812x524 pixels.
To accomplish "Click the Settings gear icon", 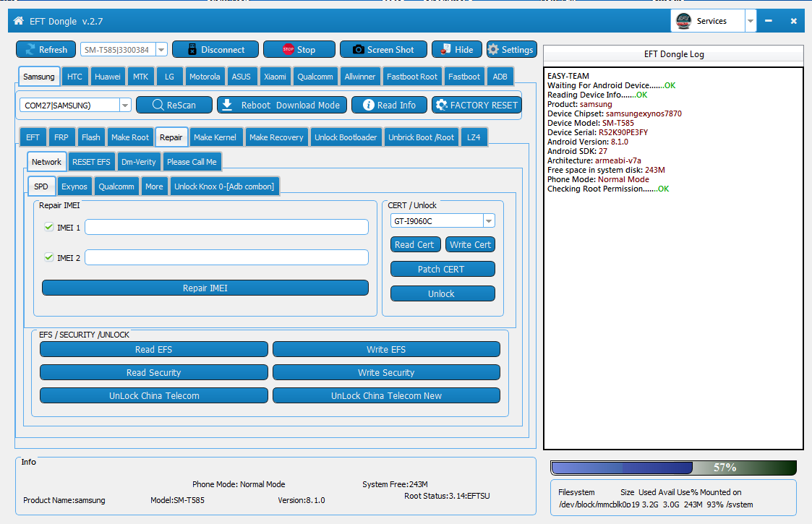I will (493, 50).
